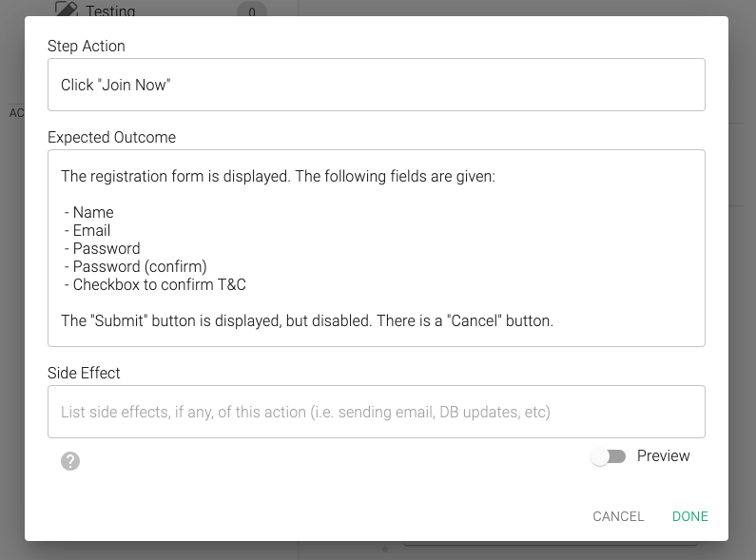Click the Side Effect label

click(x=84, y=373)
